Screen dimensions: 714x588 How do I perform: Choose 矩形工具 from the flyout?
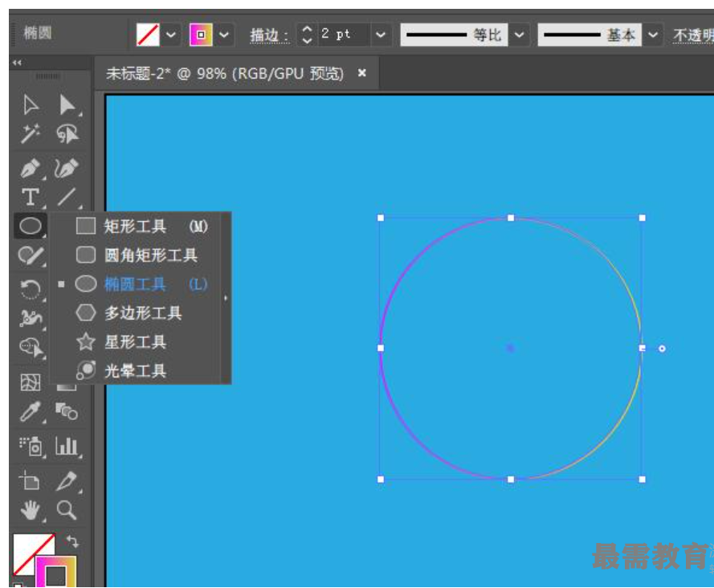(x=141, y=226)
